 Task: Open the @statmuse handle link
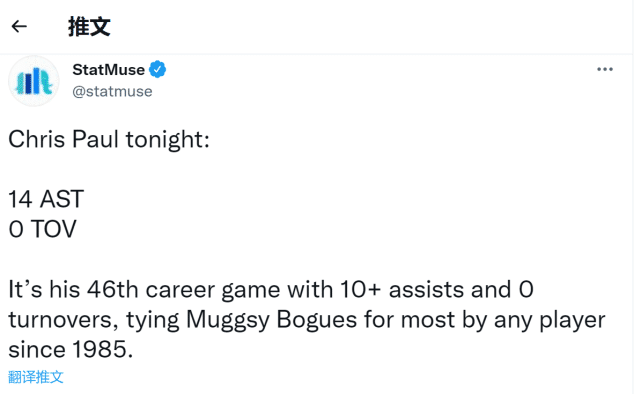tap(112, 92)
